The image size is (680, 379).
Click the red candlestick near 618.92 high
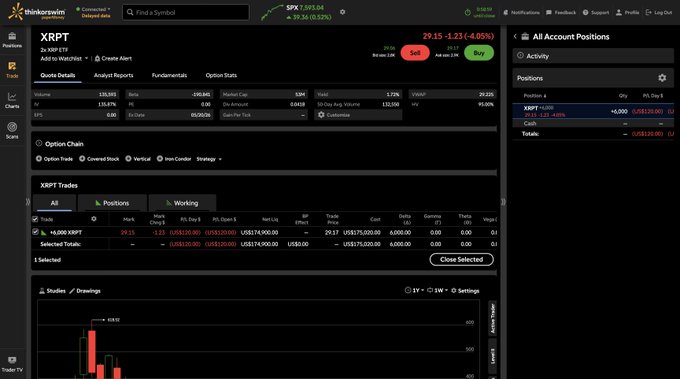point(92,351)
